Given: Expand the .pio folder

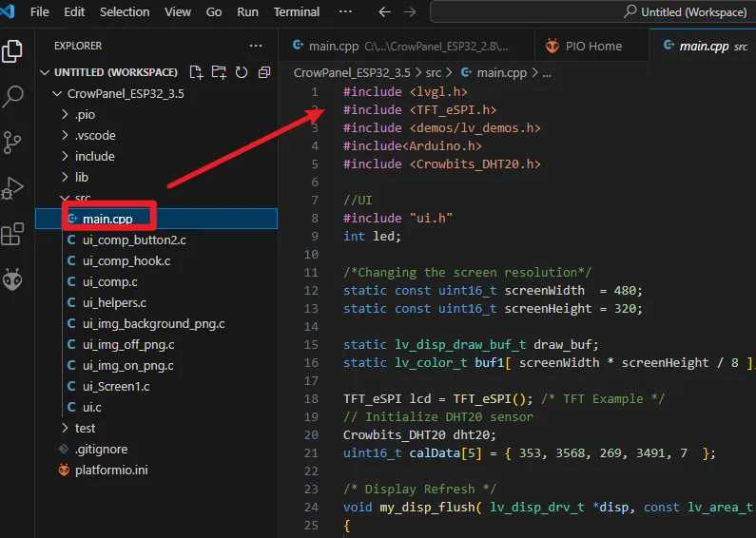Looking at the screenshot, I should [86, 115].
